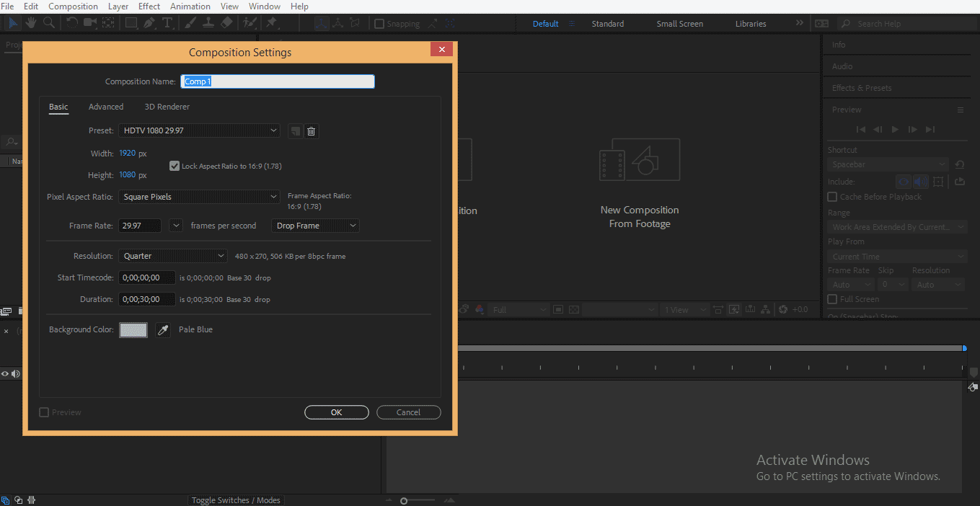Image resolution: width=980 pixels, height=506 pixels.
Task: Save preset icon beside the Preset dropdown
Action: pos(295,131)
